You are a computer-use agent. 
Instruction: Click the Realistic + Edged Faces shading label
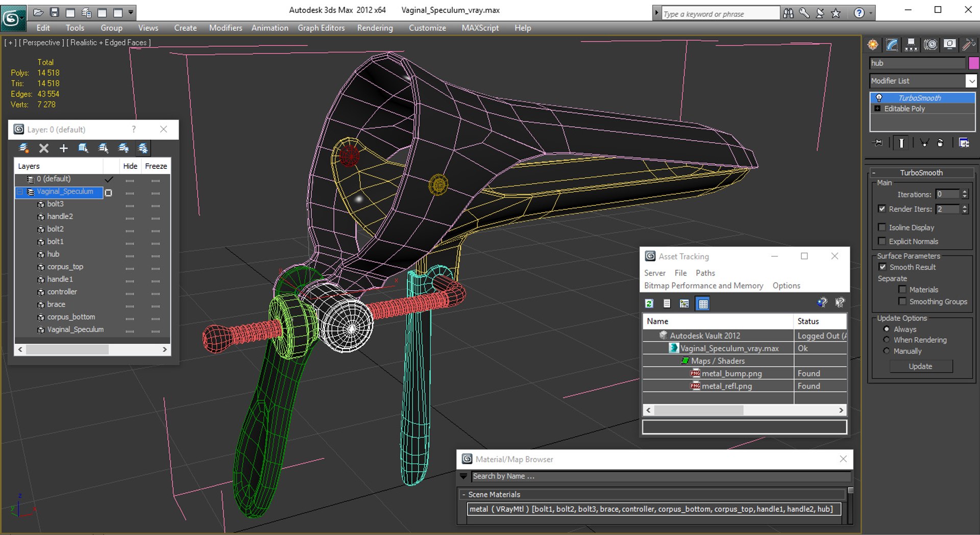109,43
